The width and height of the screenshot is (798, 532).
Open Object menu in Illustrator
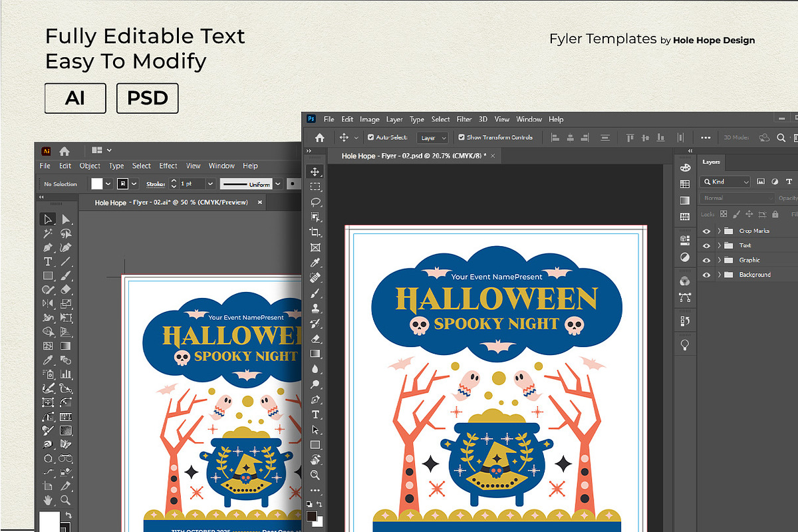coord(90,166)
